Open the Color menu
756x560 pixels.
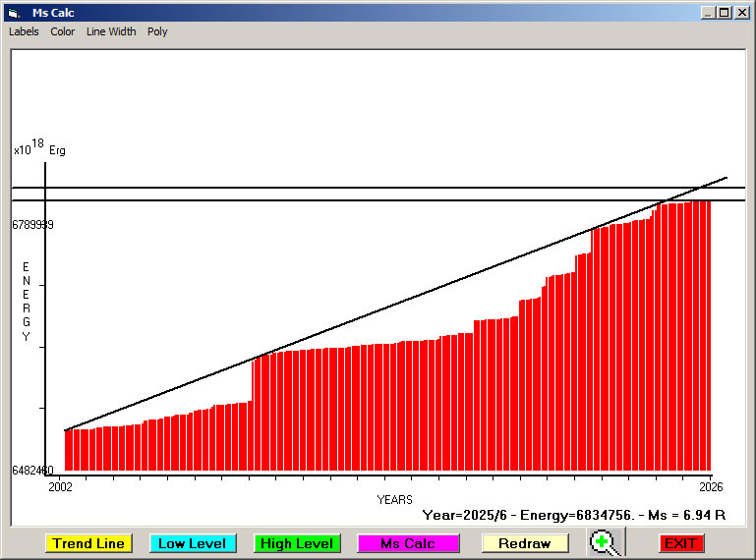coord(63,31)
